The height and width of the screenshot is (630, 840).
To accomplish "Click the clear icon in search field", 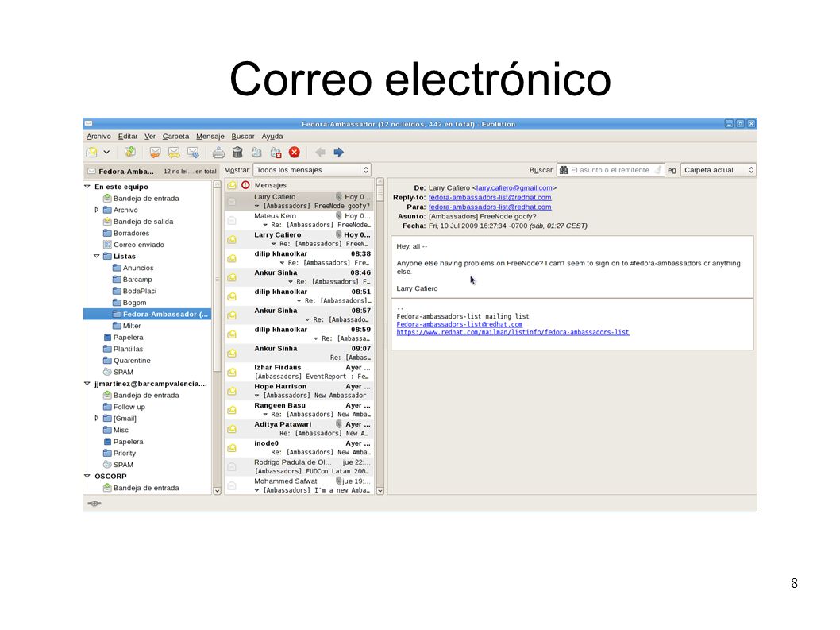I will click(x=658, y=170).
